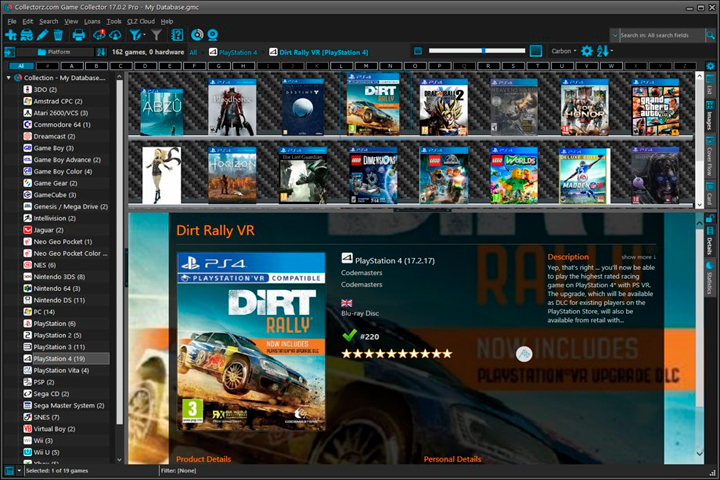Click the Delete trash can icon
This screenshot has width=720, height=480.
pyautogui.click(x=58, y=35)
